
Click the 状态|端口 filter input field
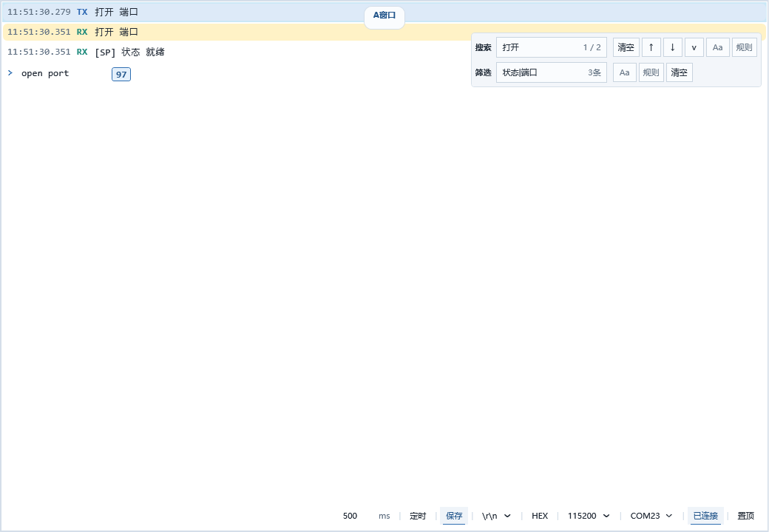click(x=540, y=72)
